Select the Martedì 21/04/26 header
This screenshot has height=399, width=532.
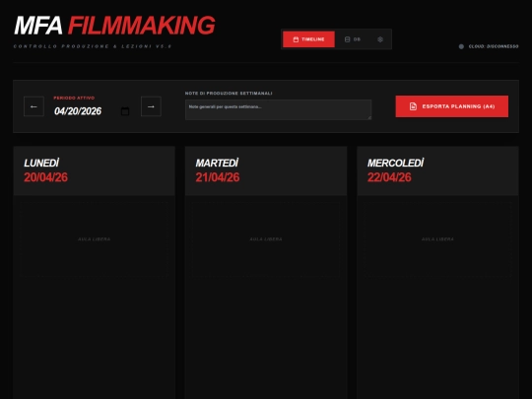(x=266, y=170)
